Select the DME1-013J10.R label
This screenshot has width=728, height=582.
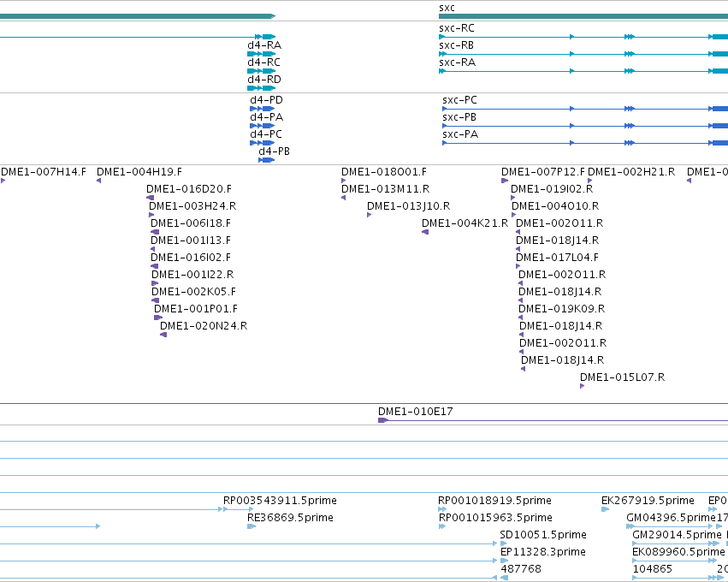click(409, 207)
